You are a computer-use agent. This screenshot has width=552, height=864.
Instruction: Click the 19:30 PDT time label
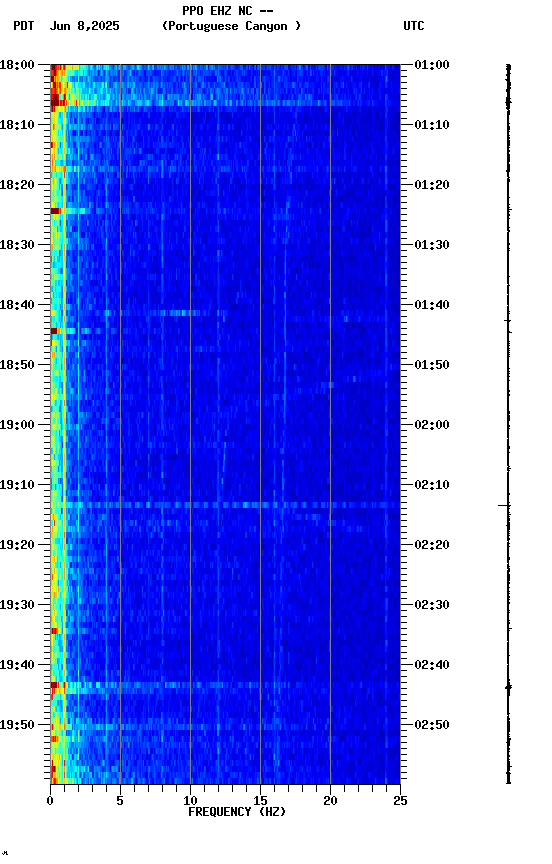pyautogui.click(x=17, y=605)
